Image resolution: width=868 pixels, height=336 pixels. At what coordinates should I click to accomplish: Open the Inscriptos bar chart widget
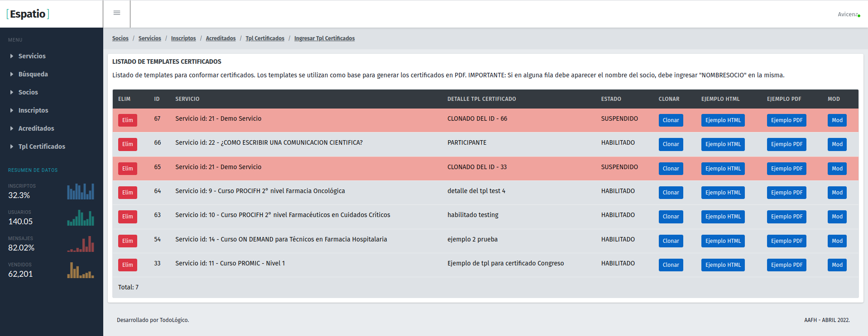tap(81, 191)
